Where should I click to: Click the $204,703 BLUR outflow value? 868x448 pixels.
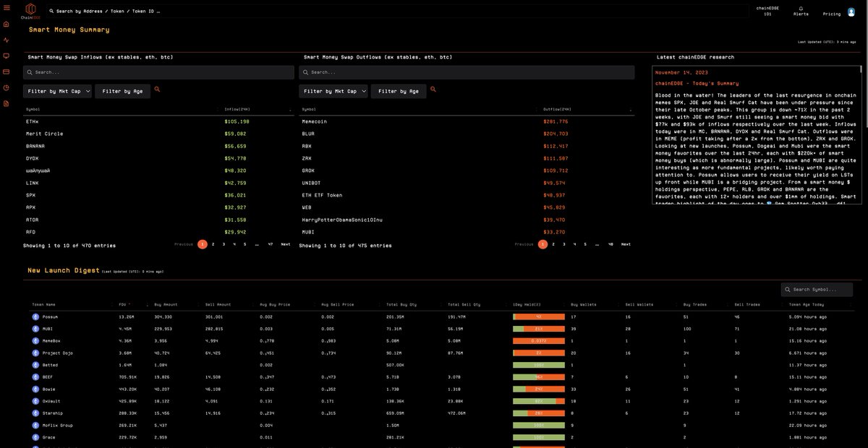pyautogui.click(x=556, y=134)
